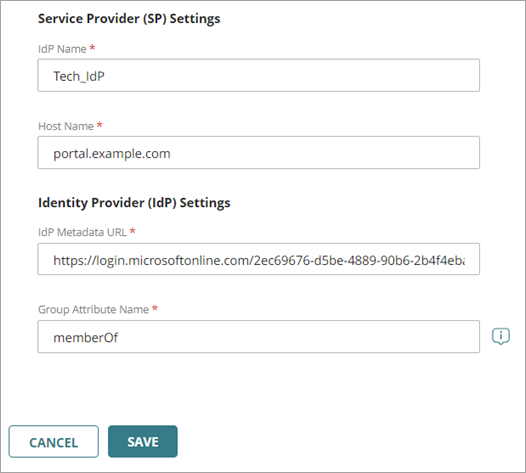Click the IdP Name field label
The width and height of the screenshot is (526, 473).
coord(62,49)
